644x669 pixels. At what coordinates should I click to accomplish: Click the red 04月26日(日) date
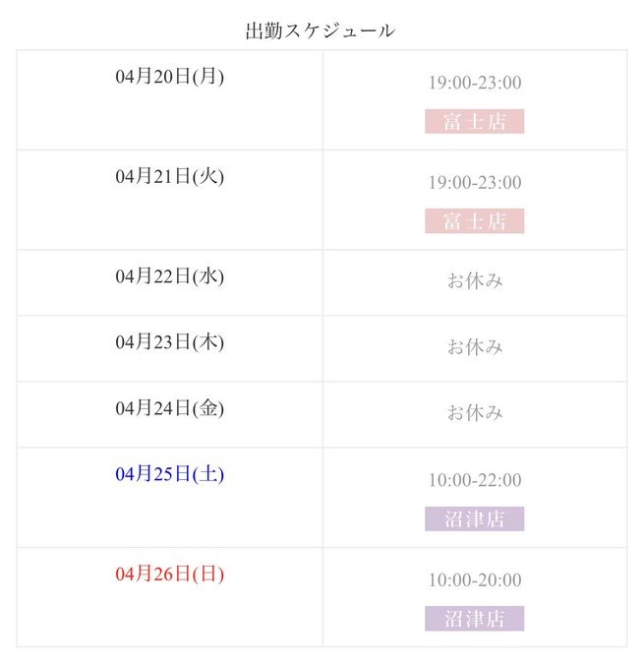(169, 574)
